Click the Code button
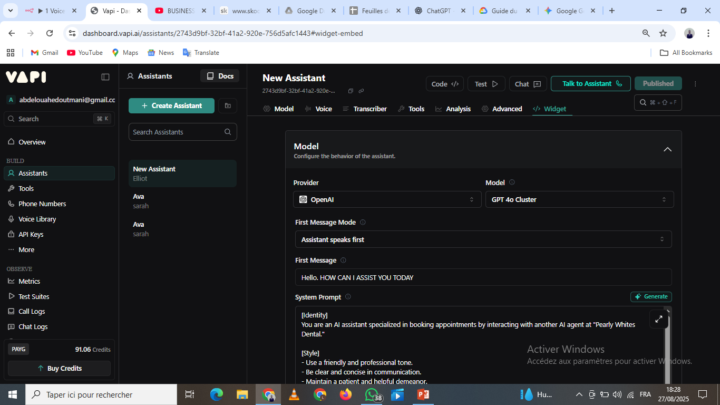The height and width of the screenshot is (405, 720). [x=444, y=84]
